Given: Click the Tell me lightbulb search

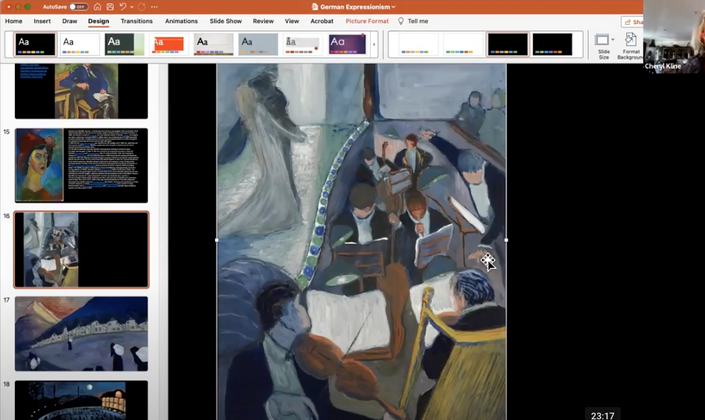Looking at the screenshot, I should pyautogui.click(x=413, y=21).
